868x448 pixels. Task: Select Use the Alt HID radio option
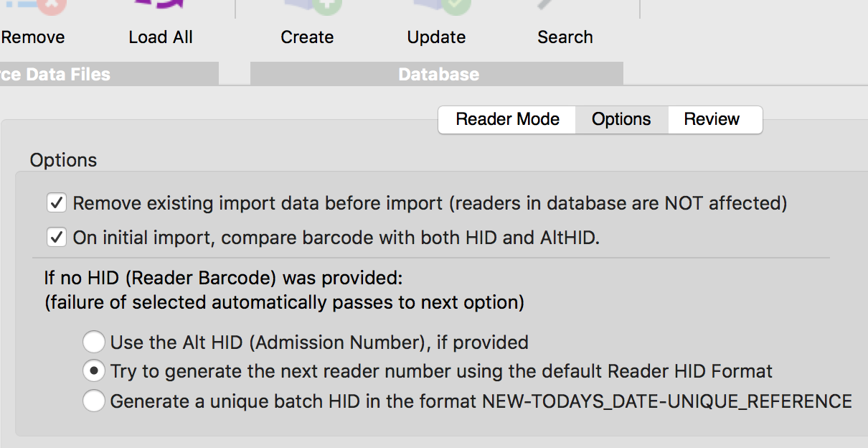pyautogui.click(x=93, y=342)
